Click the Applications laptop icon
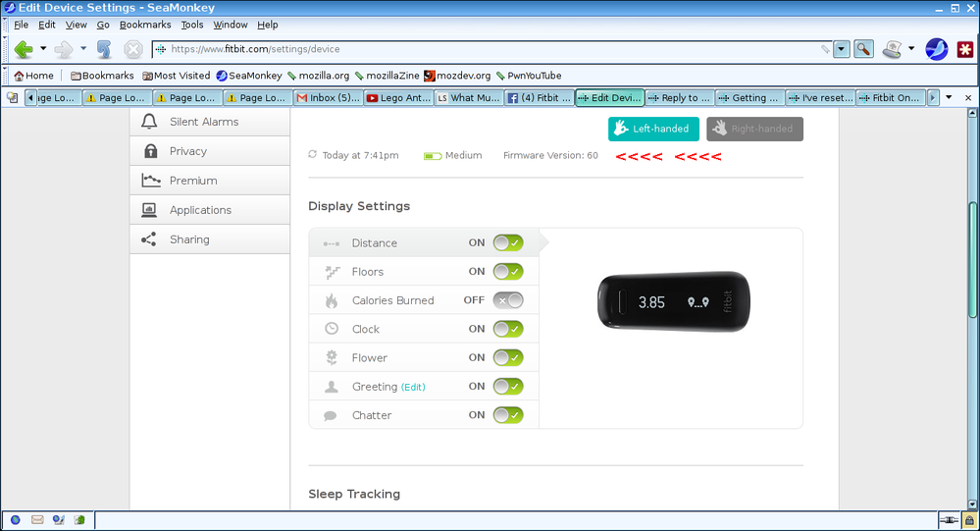980x531 pixels. tap(149, 209)
